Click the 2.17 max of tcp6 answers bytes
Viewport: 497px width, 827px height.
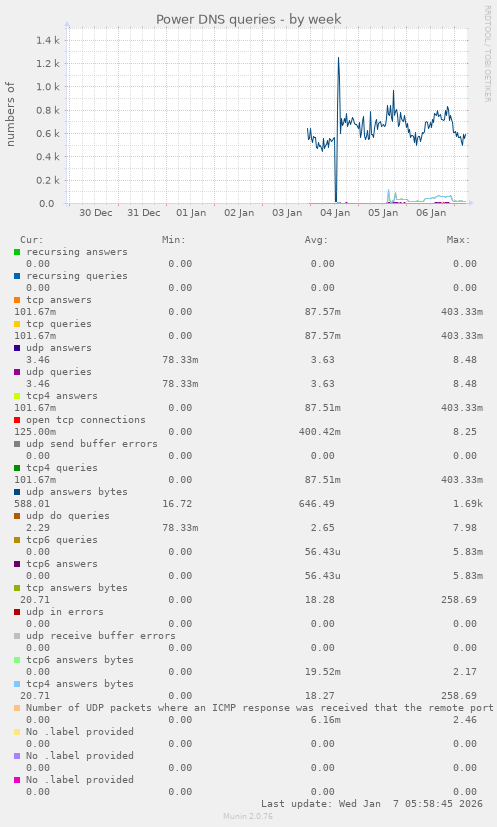click(465, 672)
